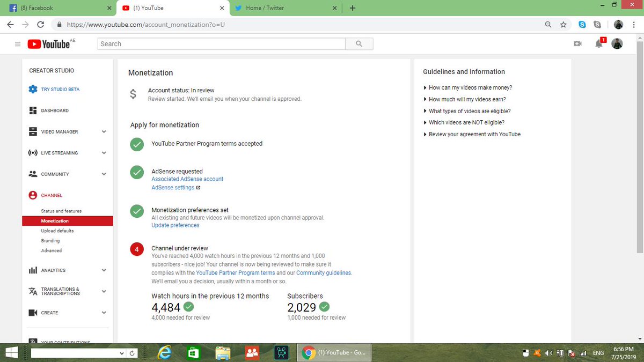Expand 'What types of videos are eligible?'
The width and height of the screenshot is (644, 362).
pyautogui.click(x=467, y=111)
